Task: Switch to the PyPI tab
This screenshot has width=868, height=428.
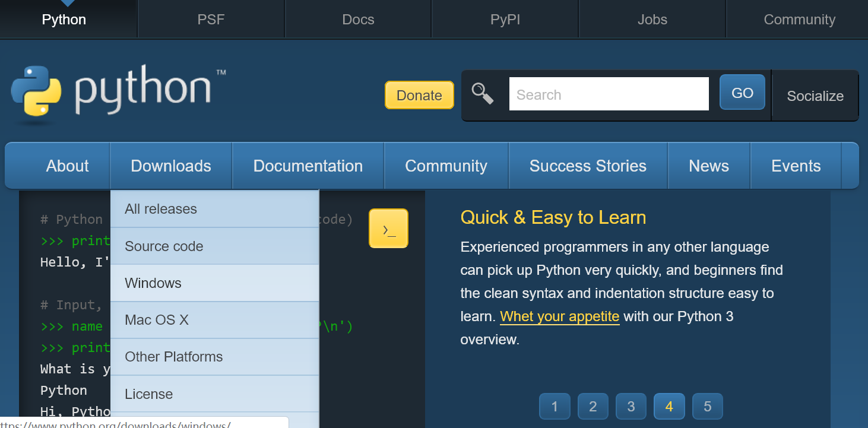Action: click(x=505, y=20)
